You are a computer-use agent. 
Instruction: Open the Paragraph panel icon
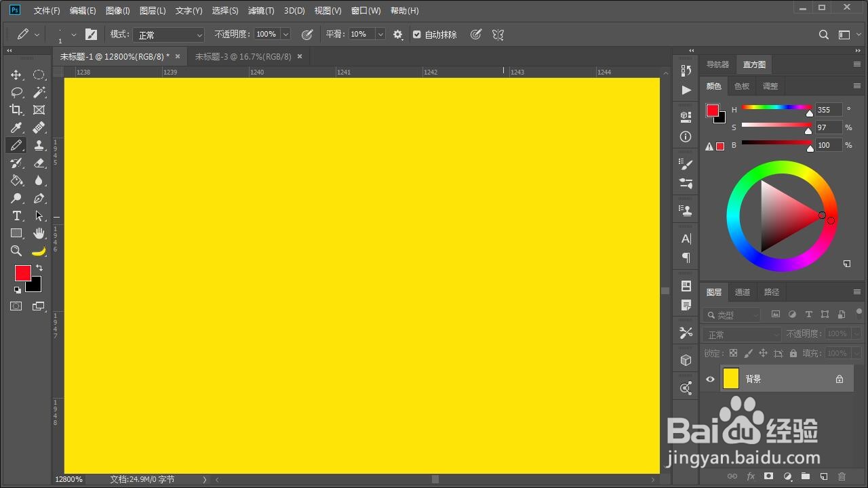[x=686, y=258]
